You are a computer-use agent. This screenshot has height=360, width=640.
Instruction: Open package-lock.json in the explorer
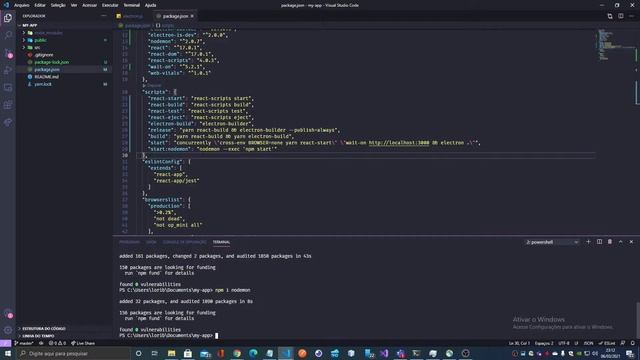[x=51, y=62]
